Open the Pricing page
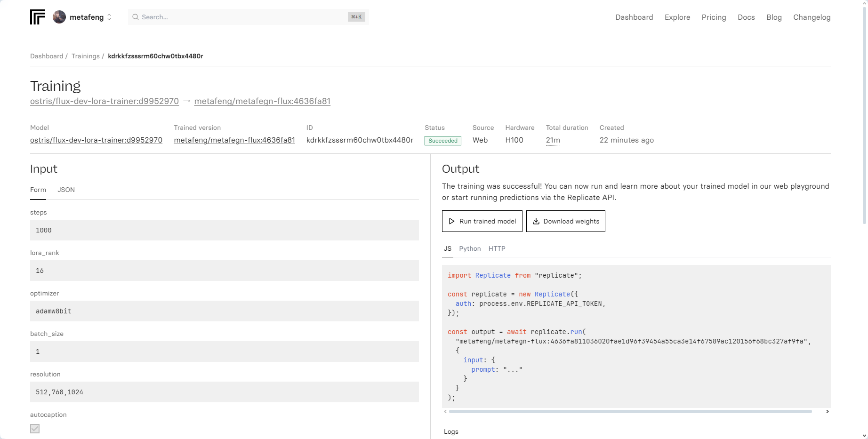Screen dimensions: 868x439 (714, 17)
